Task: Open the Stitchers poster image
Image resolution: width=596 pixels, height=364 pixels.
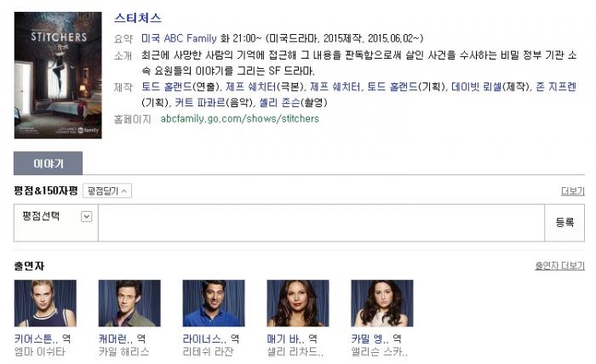Action: [58, 75]
